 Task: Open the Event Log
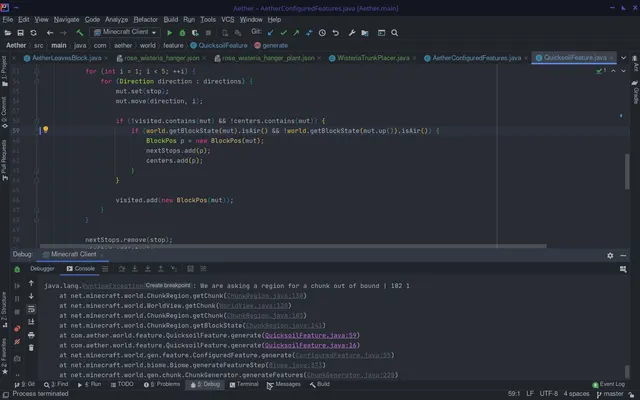pos(609,384)
